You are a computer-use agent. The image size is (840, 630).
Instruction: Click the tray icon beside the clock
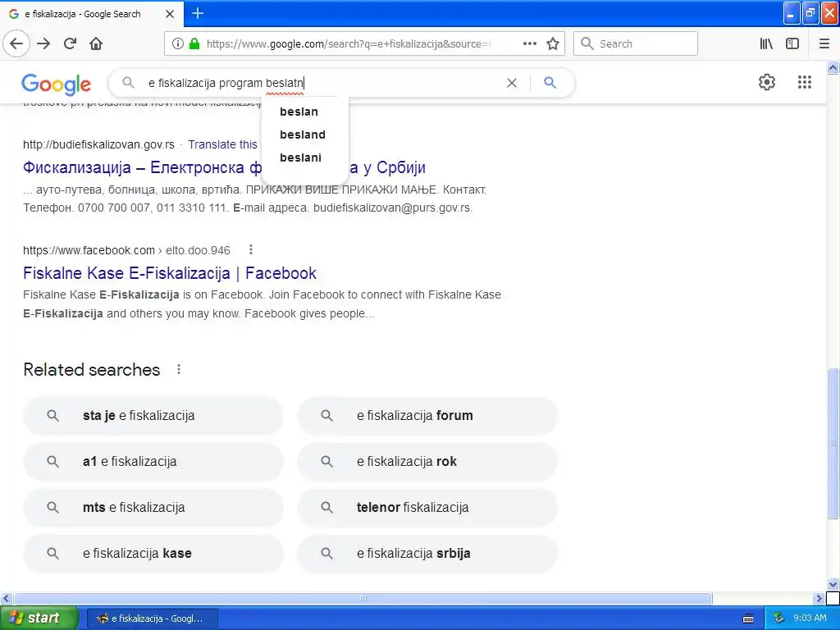(x=778, y=619)
